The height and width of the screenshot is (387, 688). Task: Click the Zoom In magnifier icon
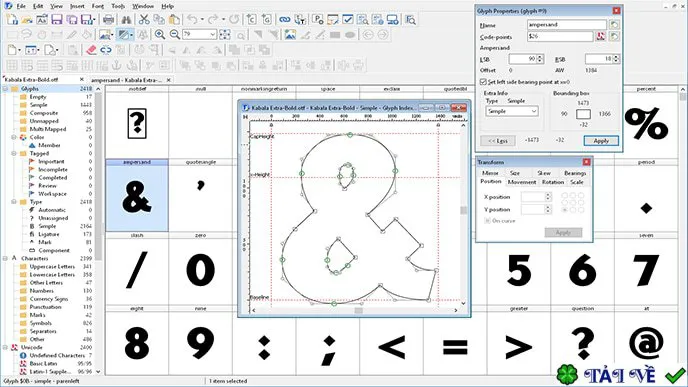pyautogui.click(x=160, y=35)
